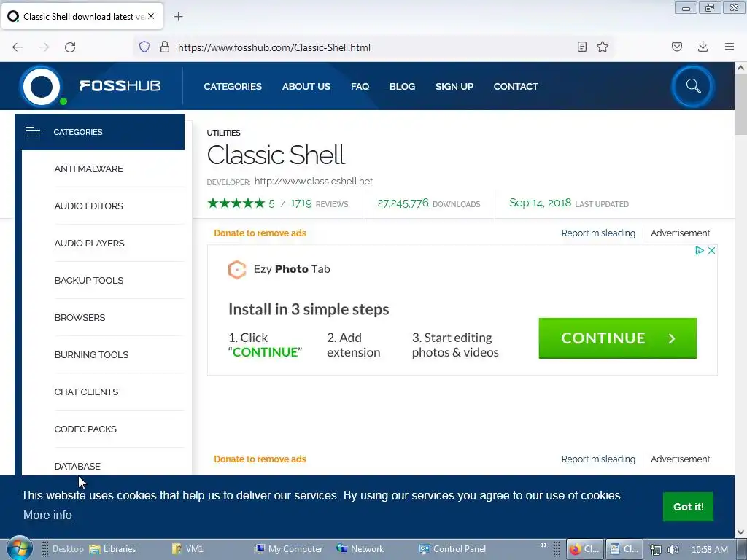This screenshot has height=560, width=747.
Task: Click the UTILITIES category label
Action: click(223, 133)
